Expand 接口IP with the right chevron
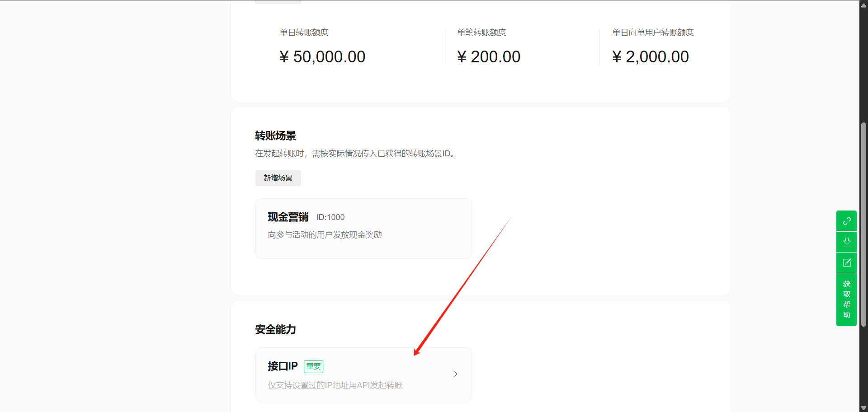Image resolution: width=868 pixels, height=412 pixels. click(x=455, y=374)
